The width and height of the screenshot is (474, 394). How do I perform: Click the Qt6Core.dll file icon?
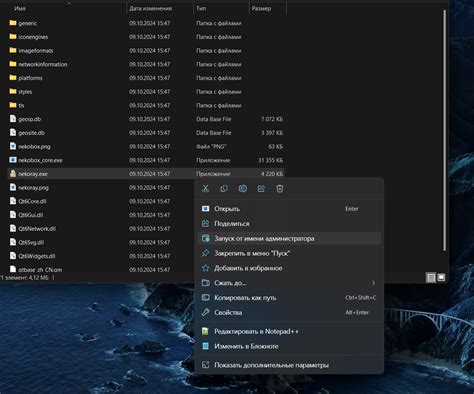(x=13, y=201)
